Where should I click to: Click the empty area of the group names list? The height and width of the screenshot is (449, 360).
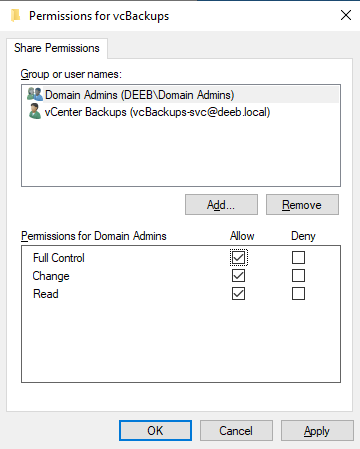181,153
